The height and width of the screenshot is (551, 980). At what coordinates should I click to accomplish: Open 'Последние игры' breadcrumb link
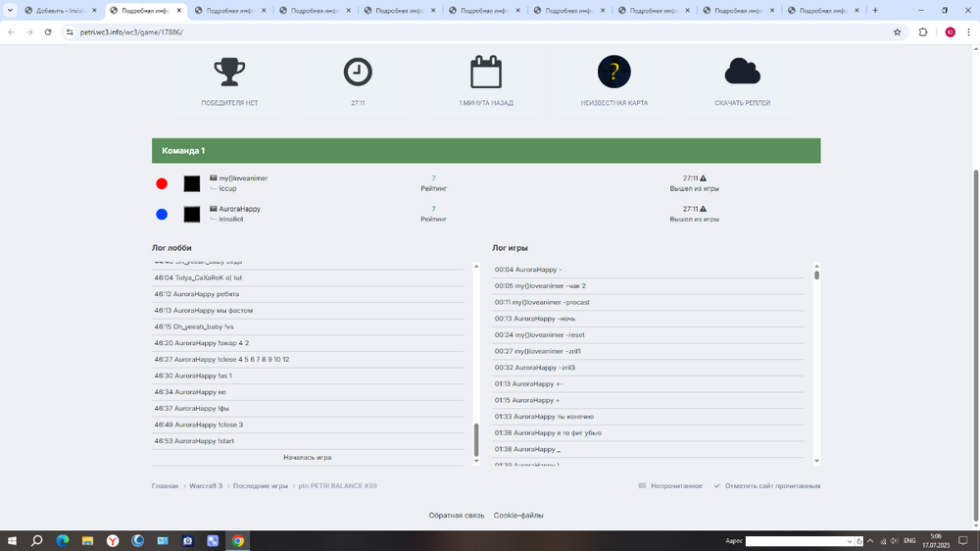point(260,486)
